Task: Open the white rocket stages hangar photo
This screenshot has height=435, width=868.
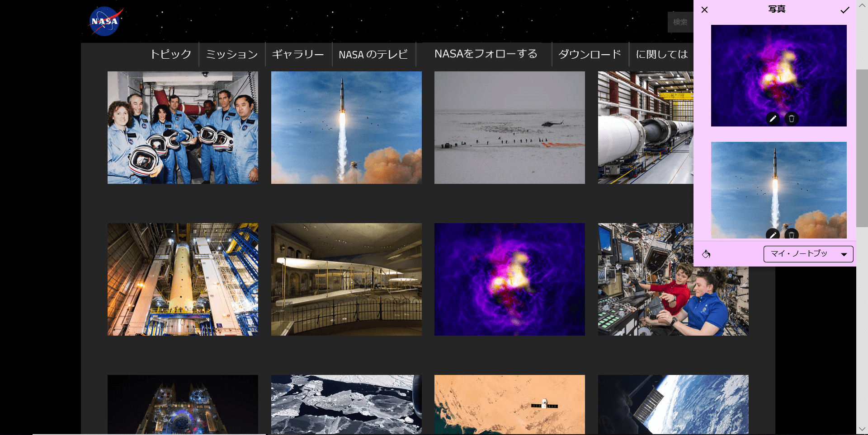Action: (x=646, y=127)
